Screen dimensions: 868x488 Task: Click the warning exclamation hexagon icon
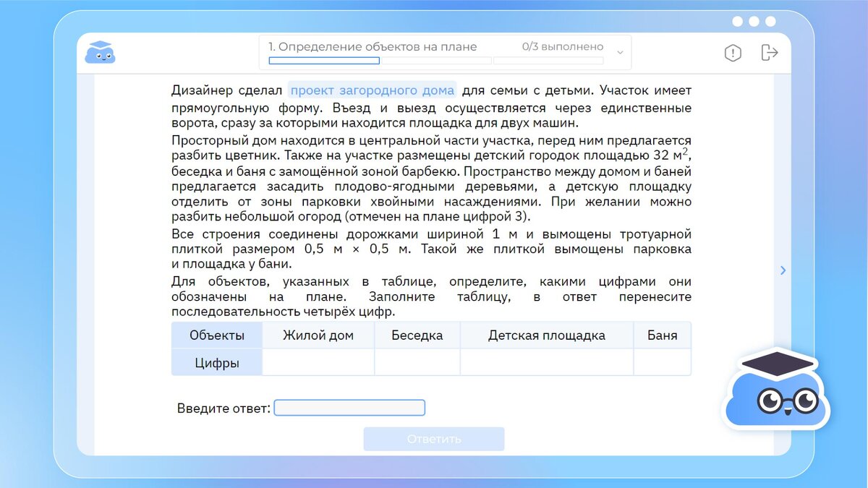(x=732, y=53)
